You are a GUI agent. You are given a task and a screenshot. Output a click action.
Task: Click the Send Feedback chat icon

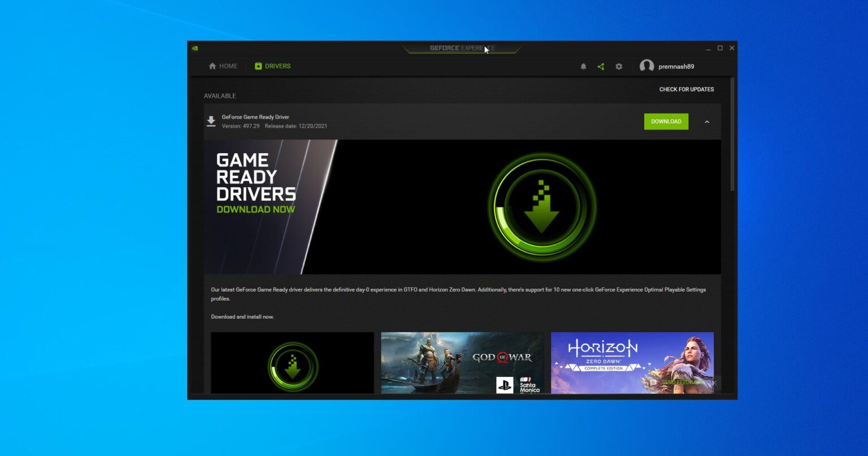(653, 383)
